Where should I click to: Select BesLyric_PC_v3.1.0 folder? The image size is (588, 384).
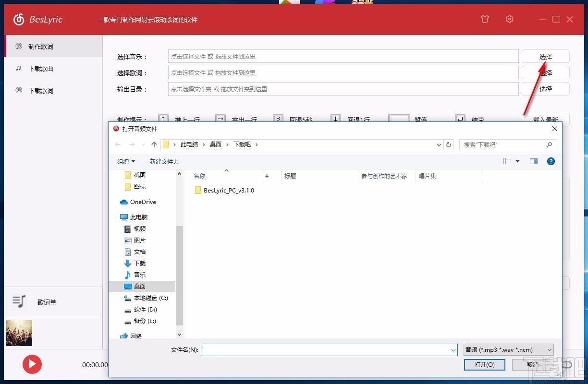coord(224,191)
